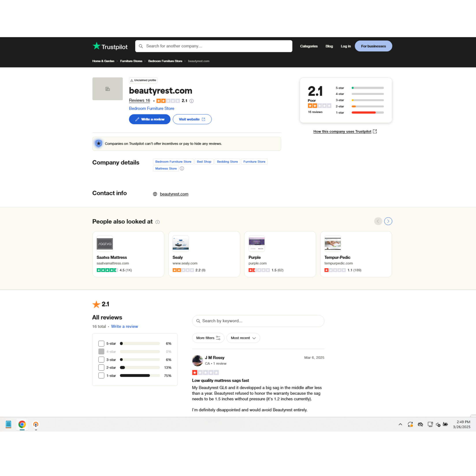Filter reviews by 1-star checkbox
This screenshot has height=476, width=476.
tap(101, 376)
